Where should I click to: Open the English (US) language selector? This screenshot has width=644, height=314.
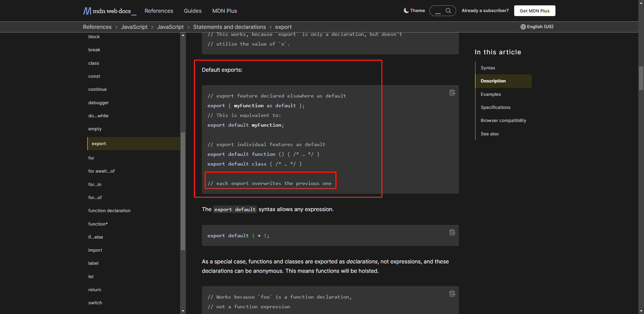tap(540, 26)
